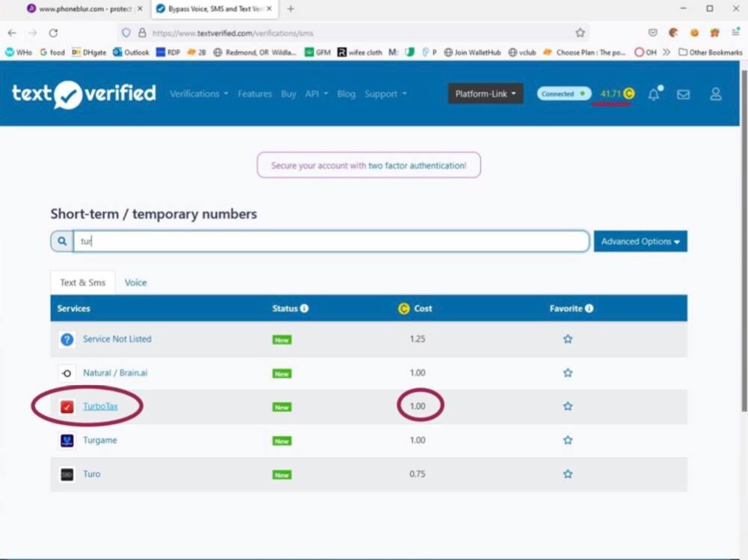Screen dimensions: 748x560
Task: Click the Natural / Brain.ai service icon
Action: (x=67, y=373)
